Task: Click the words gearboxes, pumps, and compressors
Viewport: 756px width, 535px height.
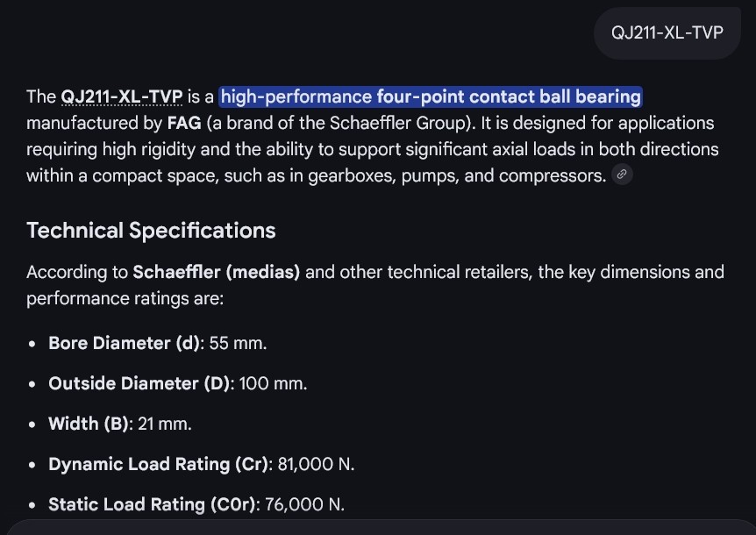Action: [x=457, y=176]
